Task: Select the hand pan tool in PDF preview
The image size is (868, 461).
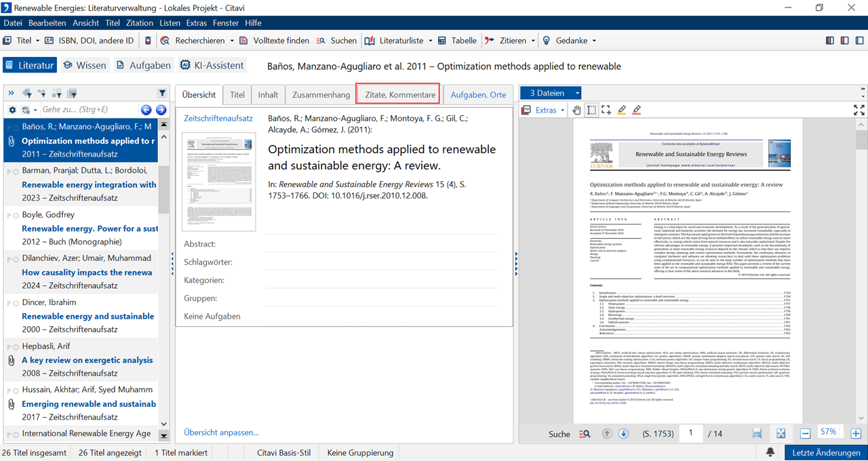Action: 577,110
